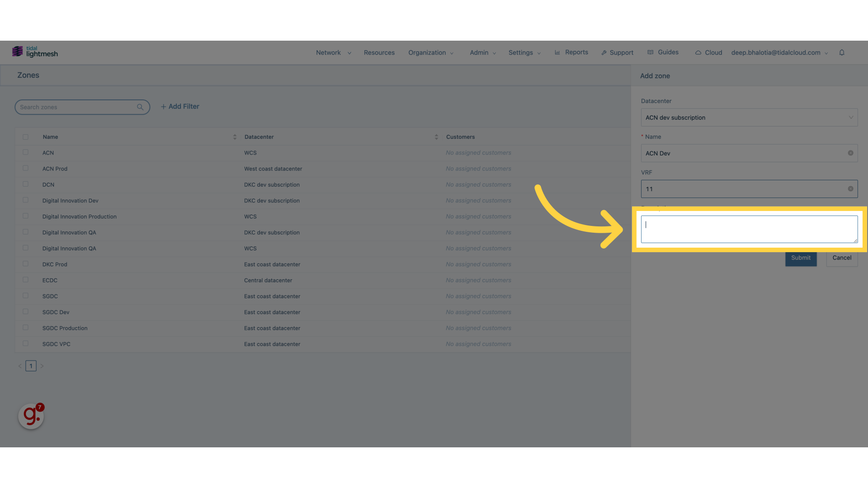Check the select-all checkbox in table header
The width and height of the screenshot is (868, 488).
[x=25, y=136]
